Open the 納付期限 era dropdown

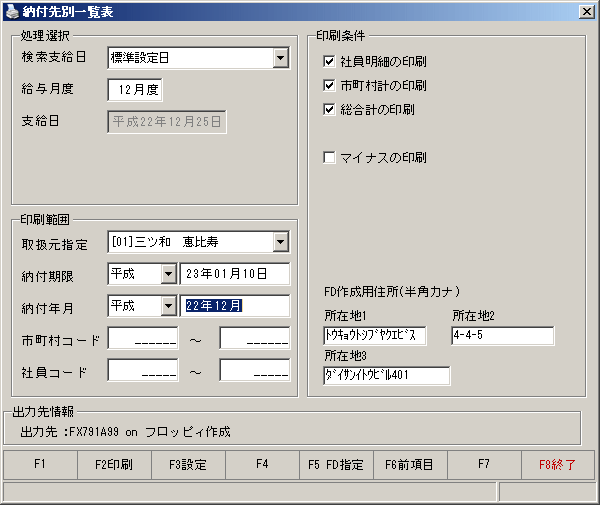(168, 274)
